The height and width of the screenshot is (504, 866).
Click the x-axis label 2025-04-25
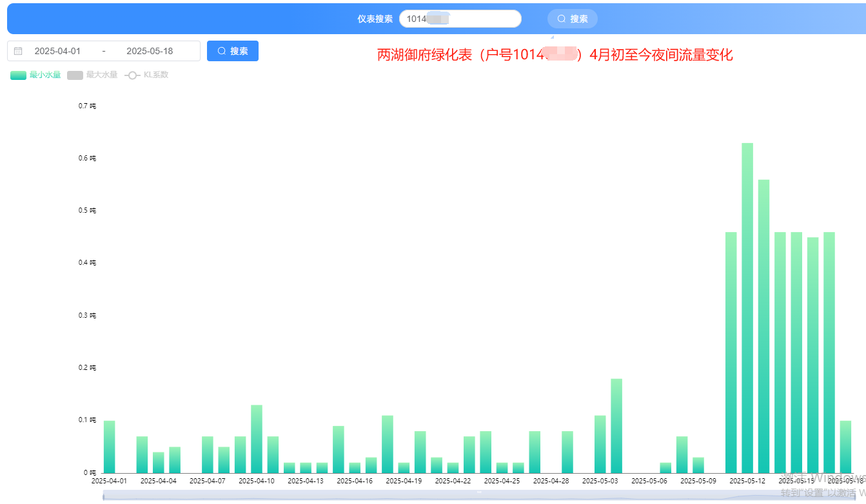click(502, 481)
